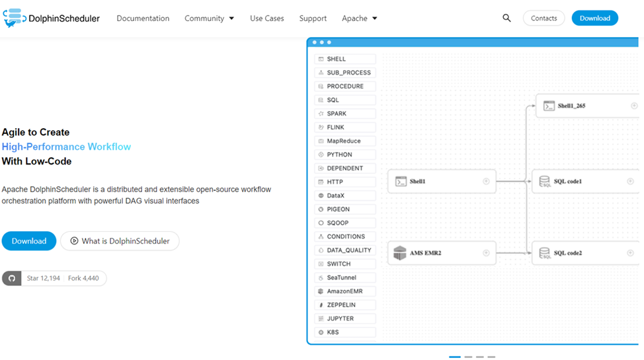
Task: Click the GitHub octocat icon
Action: [11, 278]
